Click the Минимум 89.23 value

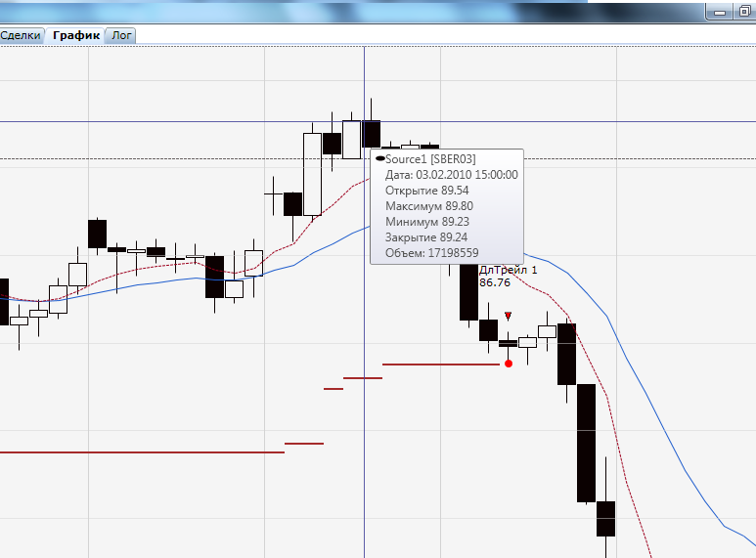(x=427, y=222)
